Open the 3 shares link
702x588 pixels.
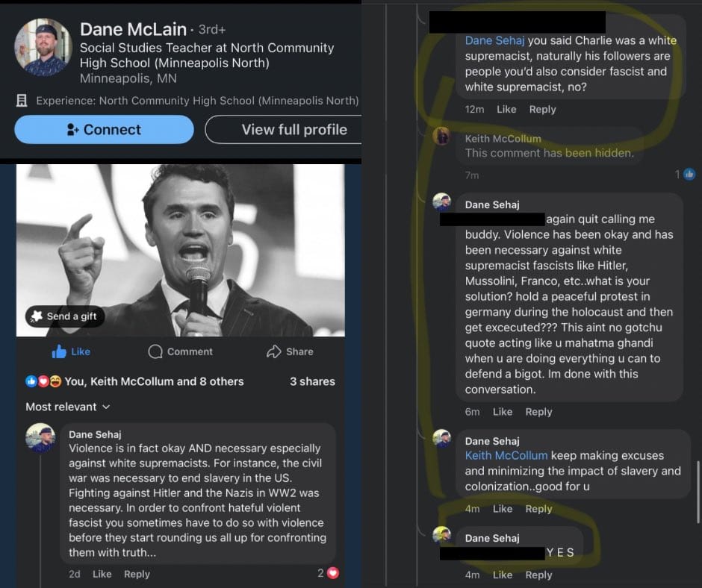point(312,381)
